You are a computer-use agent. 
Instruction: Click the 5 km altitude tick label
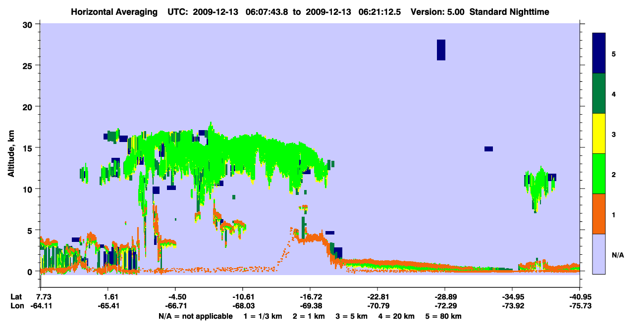pyautogui.click(x=30, y=230)
